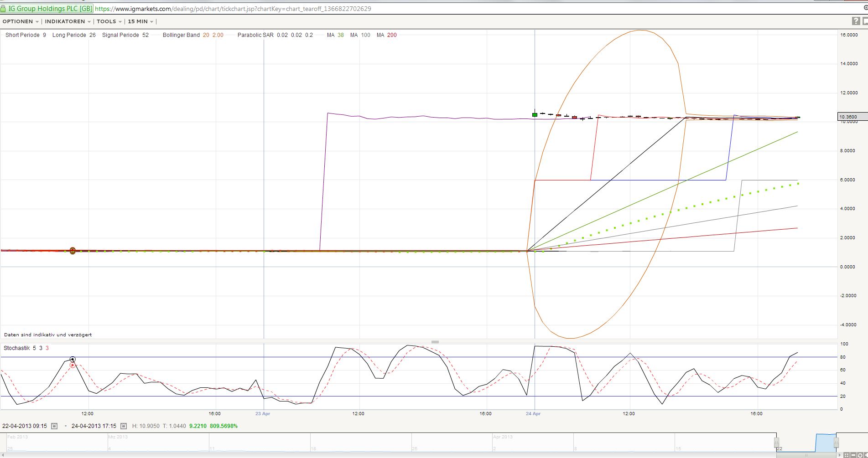Viewport: 868px width, 458px height.
Task: Open the 15 MIN timeframe dropdown
Action: [140, 21]
